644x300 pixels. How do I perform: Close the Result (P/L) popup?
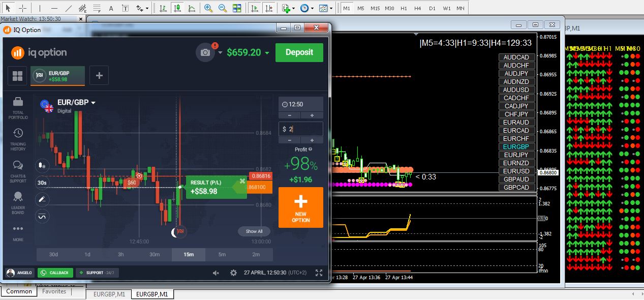pos(242,181)
